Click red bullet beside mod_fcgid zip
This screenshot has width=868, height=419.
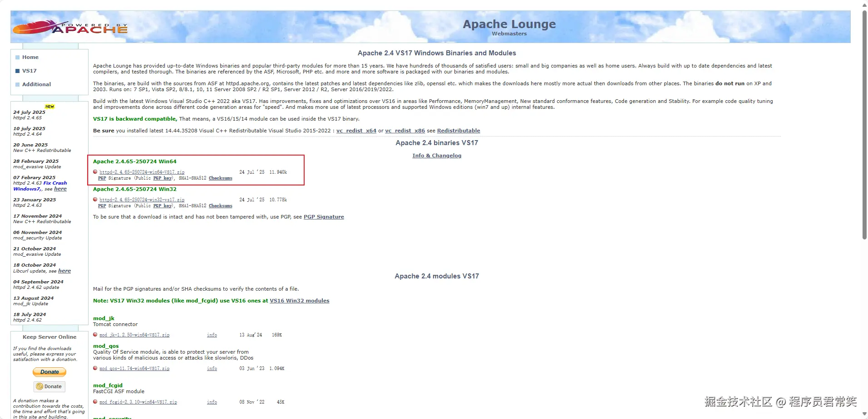pyautogui.click(x=95, y=402)
